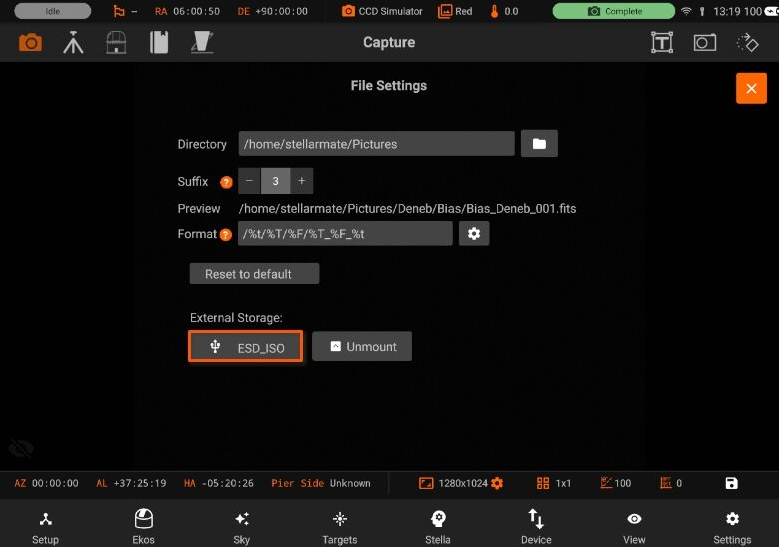Click the DE +90:00:00 readout
Image resolution: width=779 pixels, height=547 pixels.
[273, 11]
